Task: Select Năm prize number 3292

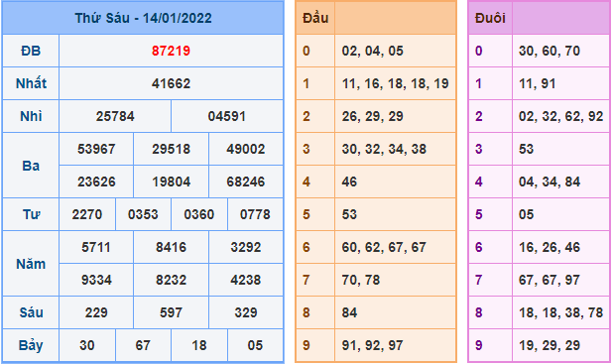Action: (246, 247)
